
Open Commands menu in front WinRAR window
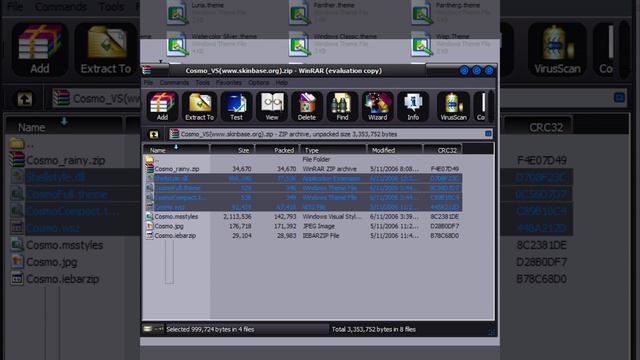point(174,82)
